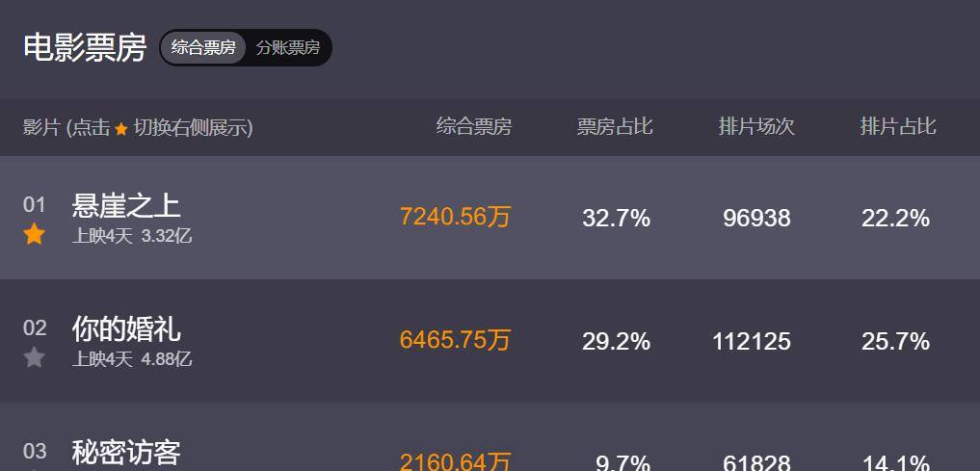980x471 pixels.
Task: Click the grey star beside 你的婚礼
Action: point(34,358)
